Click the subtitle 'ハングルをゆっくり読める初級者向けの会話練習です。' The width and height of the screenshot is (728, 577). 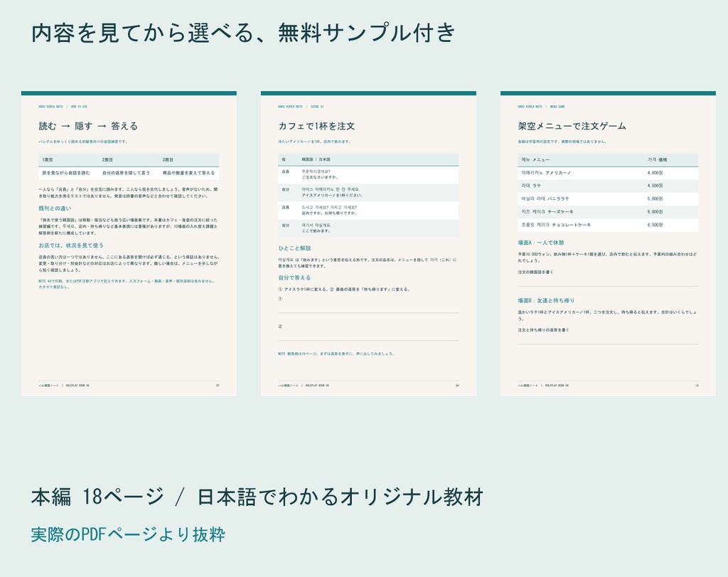pos(82,142)
